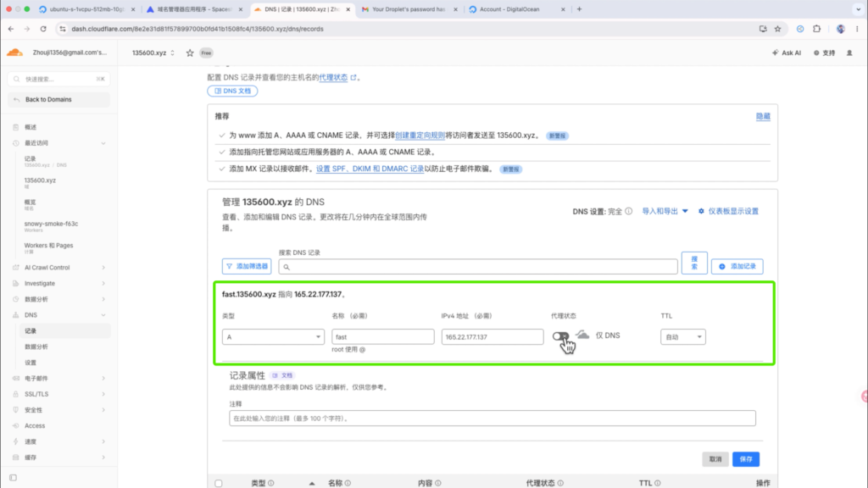The height and width of the screenshot is (488, 868).
Task: Click the 保存 button
Action: [746, 459]
